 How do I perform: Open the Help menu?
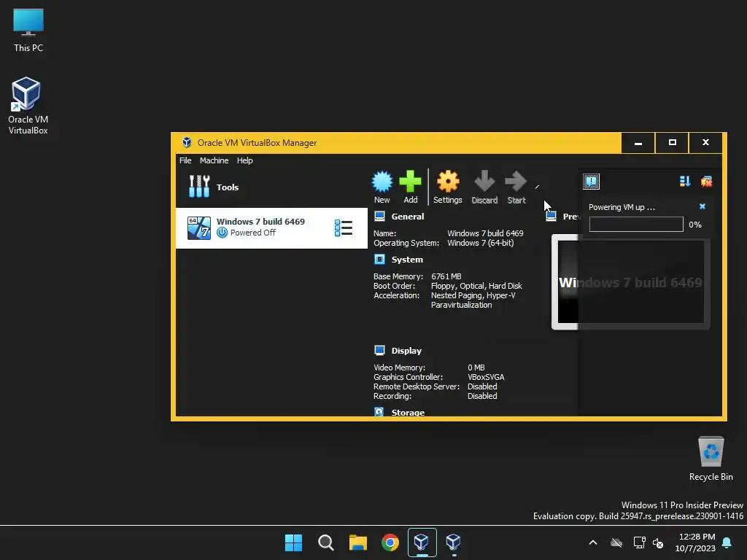point(245,160)
